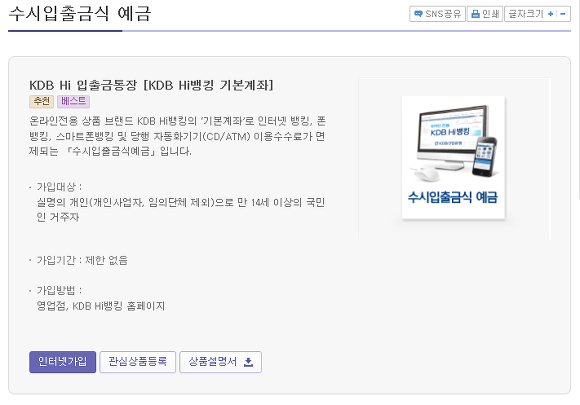Click the 수시입출금식 예금 product image
Viewport: 580px width, 405px height.
click(x=453, y=157)
